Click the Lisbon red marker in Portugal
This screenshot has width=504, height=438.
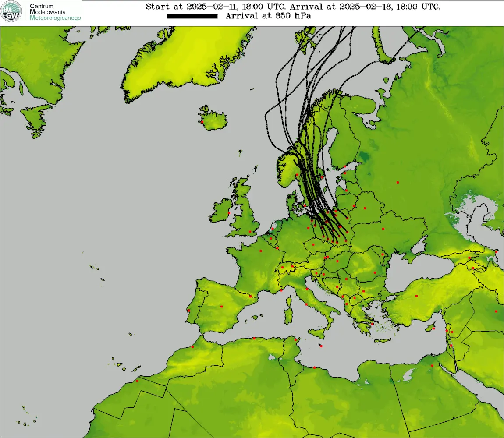point(189,311)
